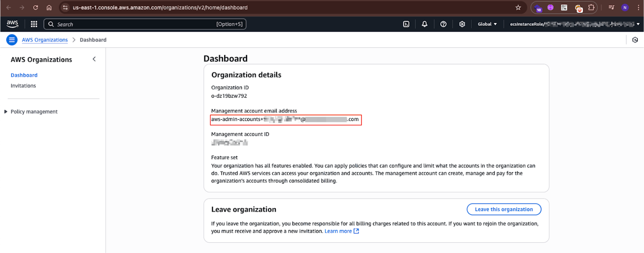Expand Policy management section
Screen dimensions: 644x253
(6, 112)
